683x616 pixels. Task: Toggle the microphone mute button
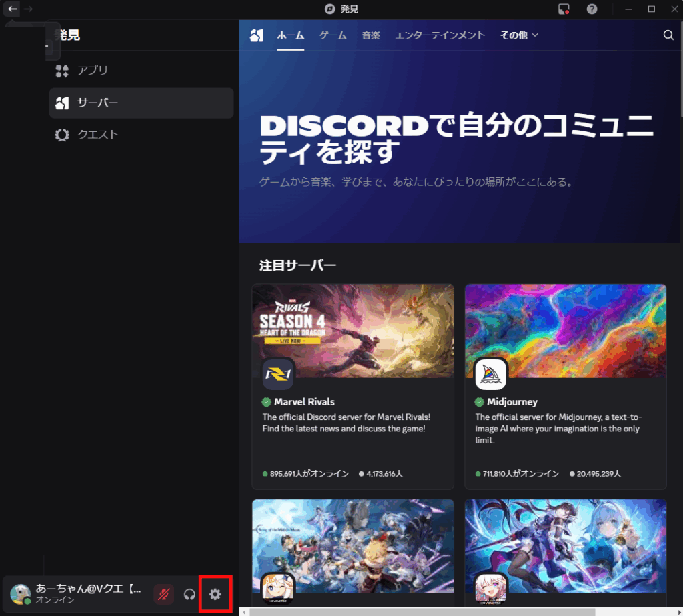point(164,594)
